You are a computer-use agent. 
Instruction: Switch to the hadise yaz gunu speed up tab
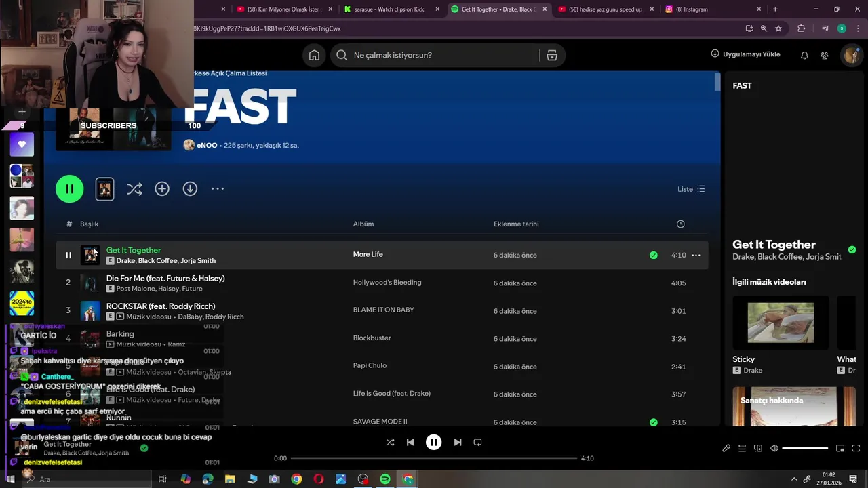click(x=607, y=9)
